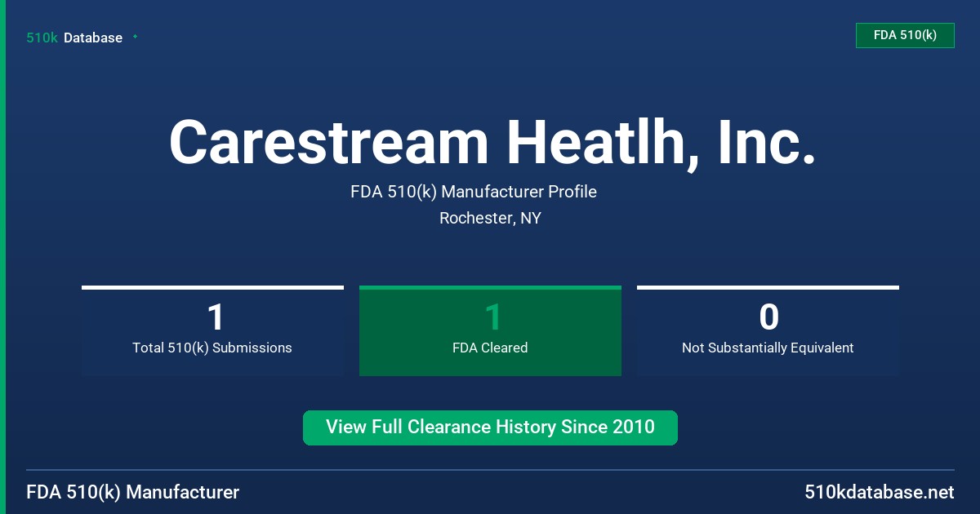Open the FDA Cleared stat card

tap(490, 330)
